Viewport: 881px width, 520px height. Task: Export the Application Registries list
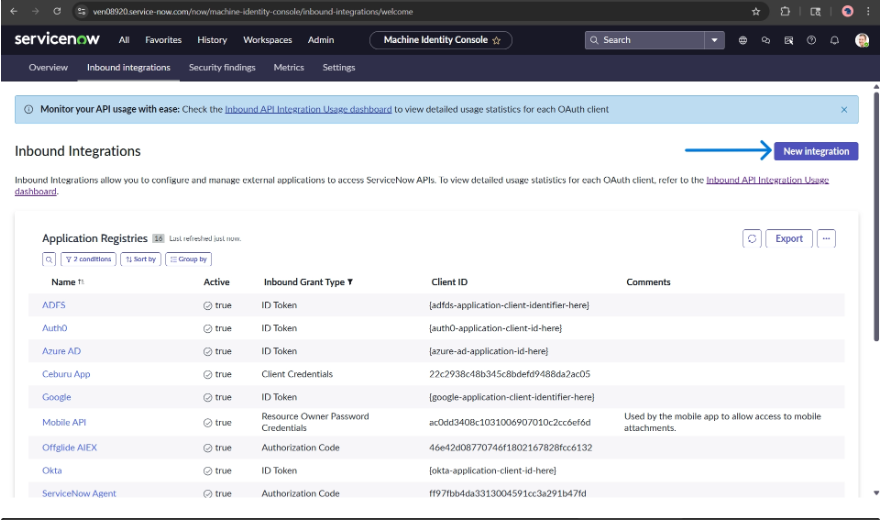789,238
